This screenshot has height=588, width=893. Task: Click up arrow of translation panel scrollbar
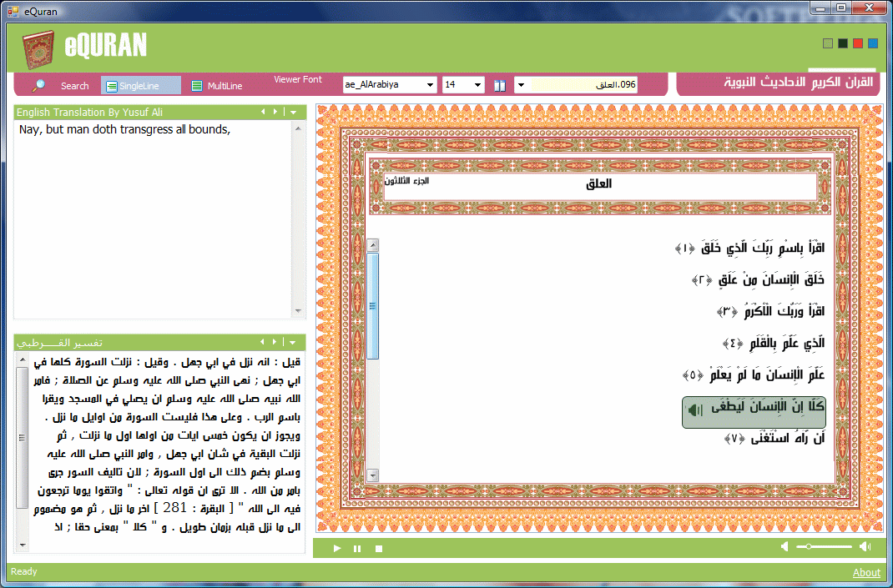coord(298,129)
